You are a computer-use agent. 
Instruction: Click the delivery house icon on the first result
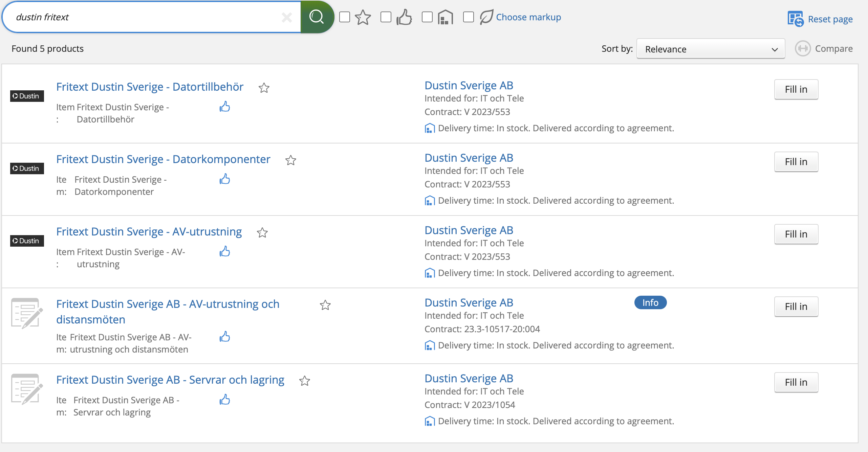(430, 128)
